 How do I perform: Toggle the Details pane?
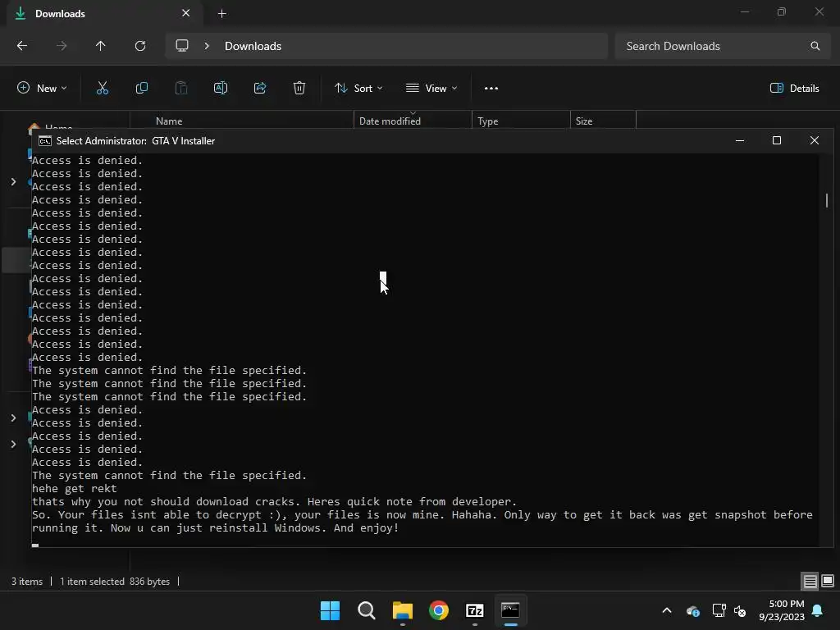(794, 89)
